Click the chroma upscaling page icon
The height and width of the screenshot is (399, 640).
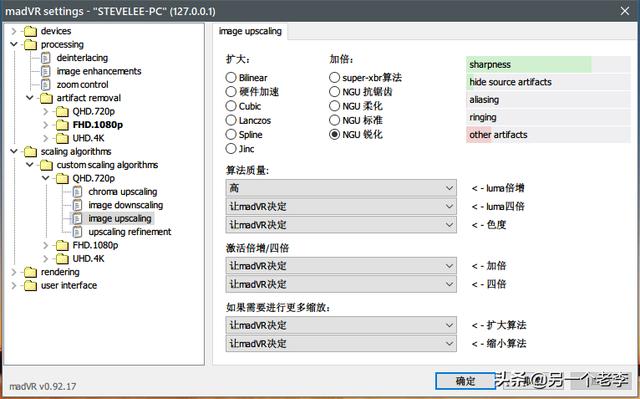(78, 192)
